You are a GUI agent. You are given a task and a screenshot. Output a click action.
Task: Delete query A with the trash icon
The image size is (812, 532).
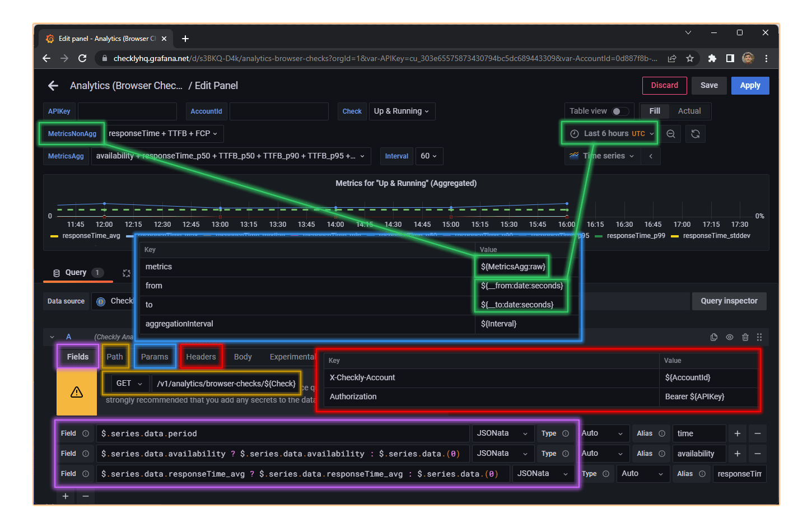click(x=745, y=337)
